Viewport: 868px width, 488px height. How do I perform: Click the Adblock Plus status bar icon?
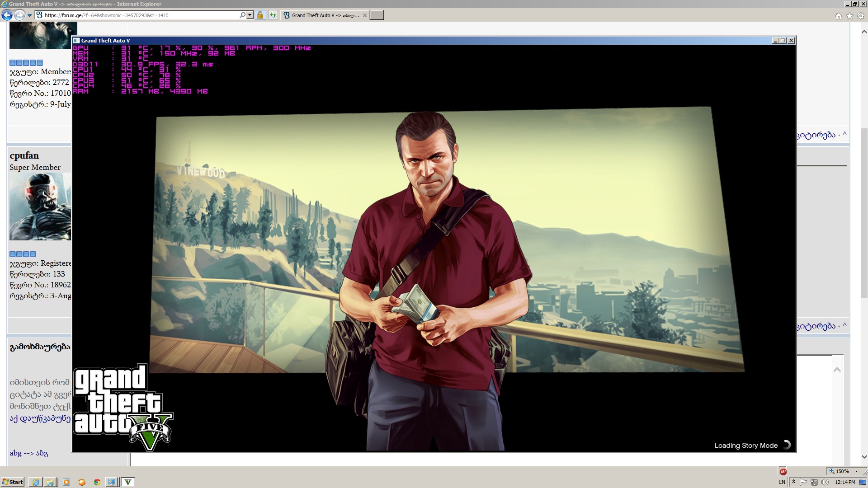(783, 471)
